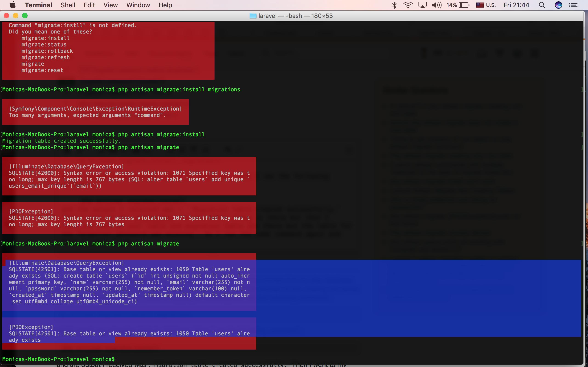Select the View menu option

point(110,5)
